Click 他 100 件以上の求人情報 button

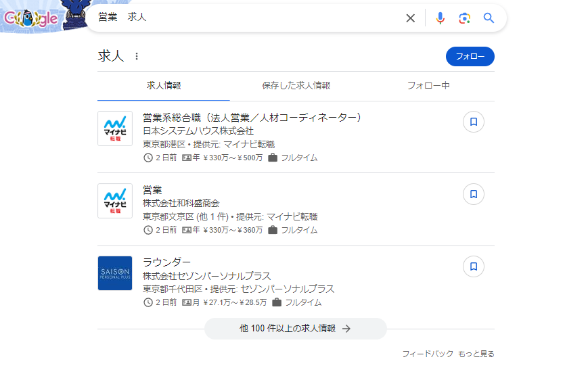(296, 329)
